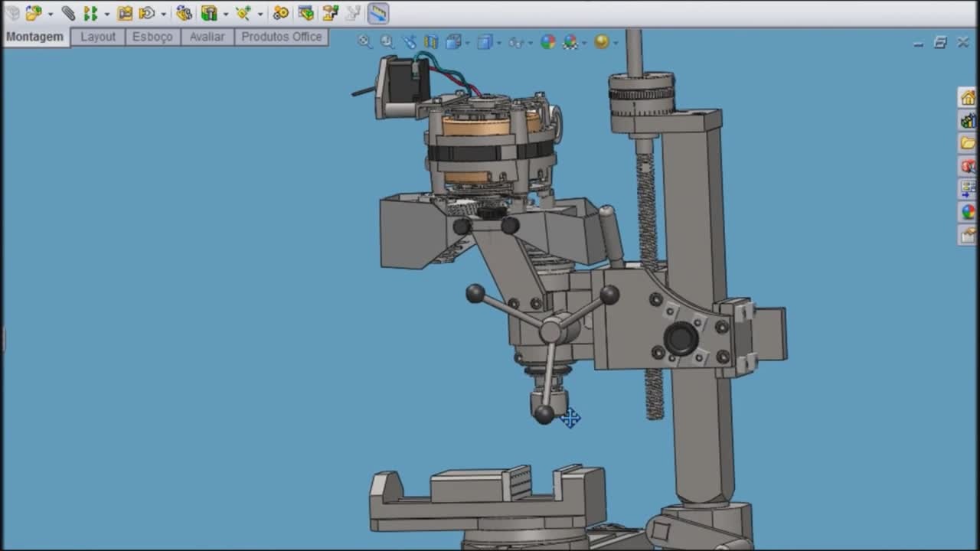
Task: Open the Component Pattern dropdown arrow
Action: (x=107, y=14)
